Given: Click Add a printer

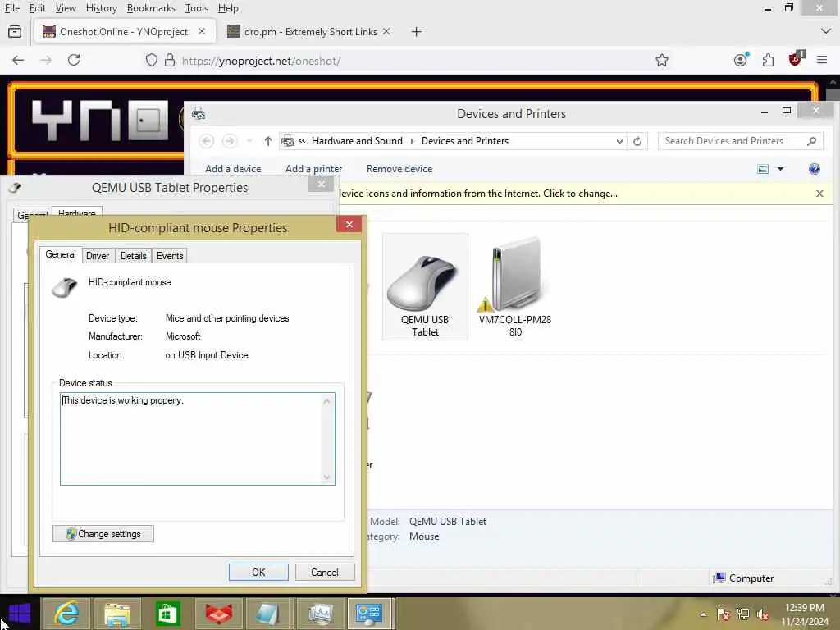Looking at the screenshot, I should 314,169.
